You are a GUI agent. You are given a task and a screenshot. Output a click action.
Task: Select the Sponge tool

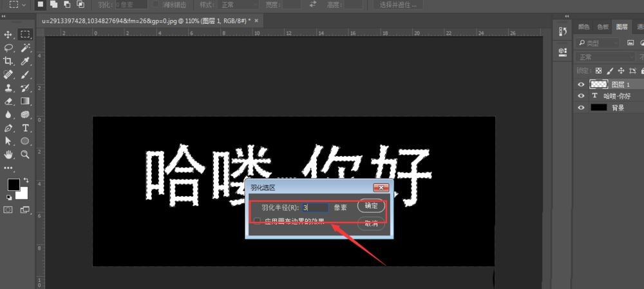[25, 114]
